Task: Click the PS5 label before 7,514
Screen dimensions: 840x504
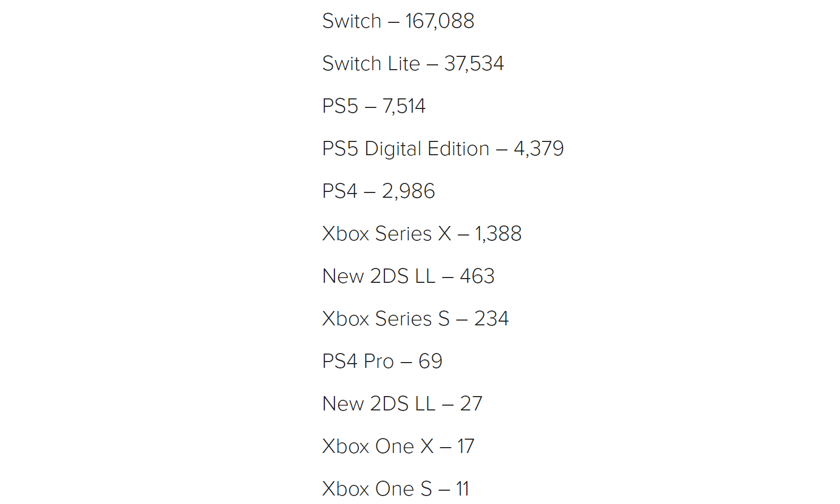Action: (x=340, y=106)
